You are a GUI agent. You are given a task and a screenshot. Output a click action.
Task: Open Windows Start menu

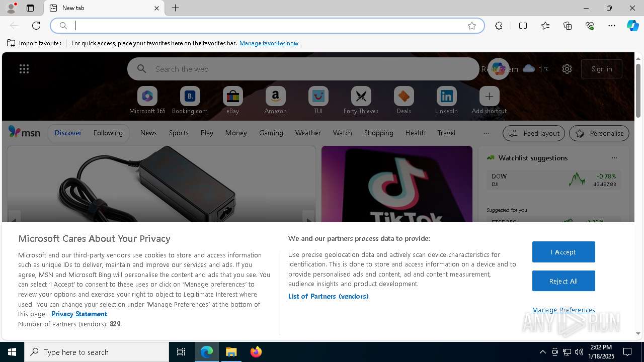tap(12, 352)
